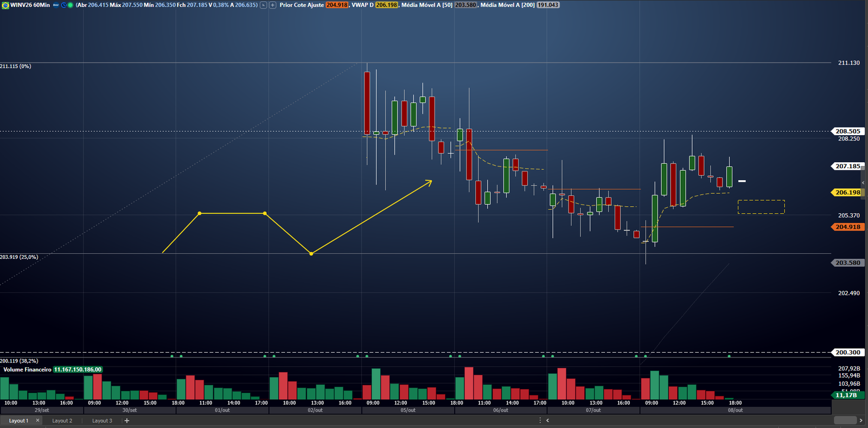This screenshot has height=428, width=868.
Task: Click the yellow 206.198 price tag on the axis
Action: pos(847,193)
